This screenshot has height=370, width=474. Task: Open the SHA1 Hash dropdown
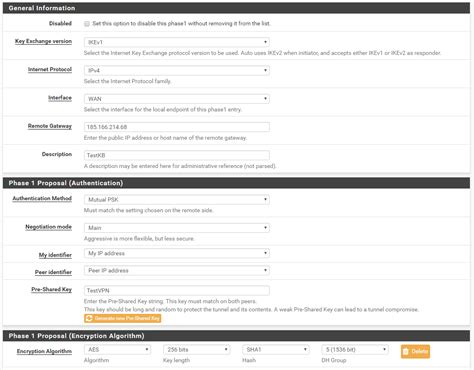276,349
